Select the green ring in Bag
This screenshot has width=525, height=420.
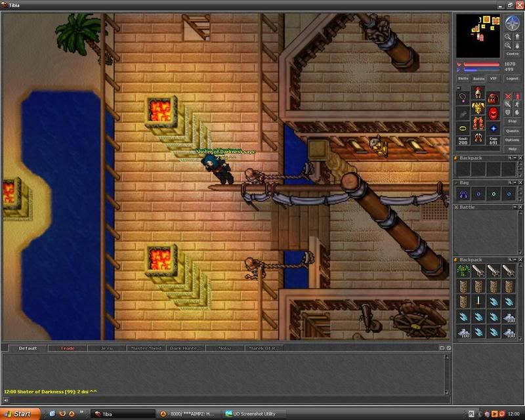(493, 194)
